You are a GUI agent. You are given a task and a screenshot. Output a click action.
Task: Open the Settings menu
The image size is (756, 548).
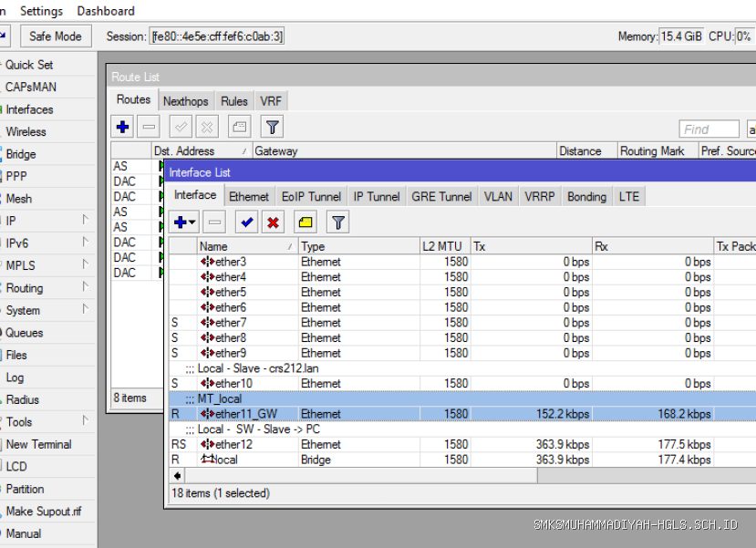click(x=41, y=11)
